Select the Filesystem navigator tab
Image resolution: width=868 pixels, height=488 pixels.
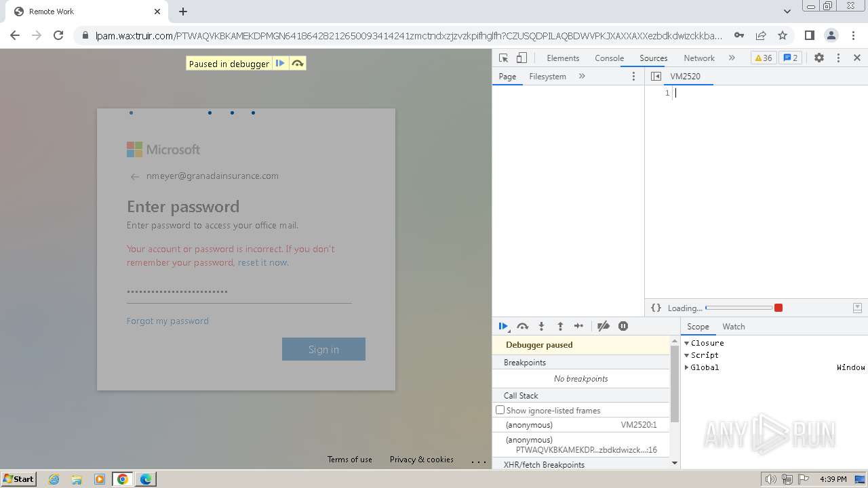547,77
